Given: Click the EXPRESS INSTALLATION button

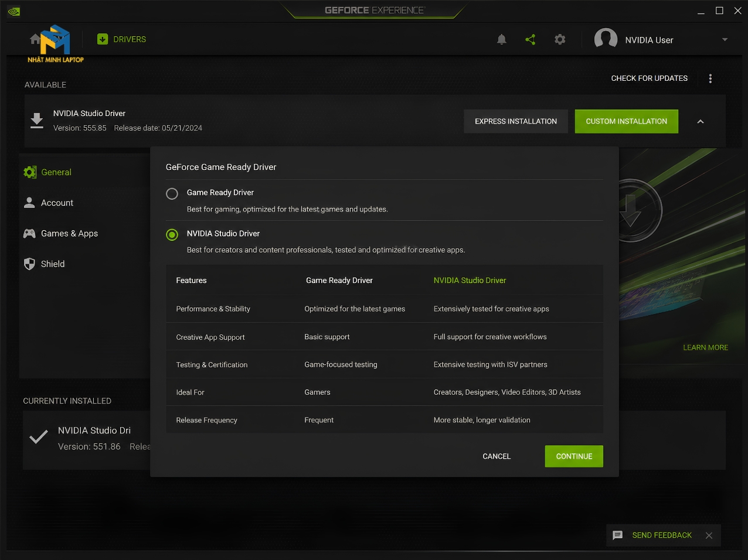Looking at the screenshot, I should coord(516,121).
